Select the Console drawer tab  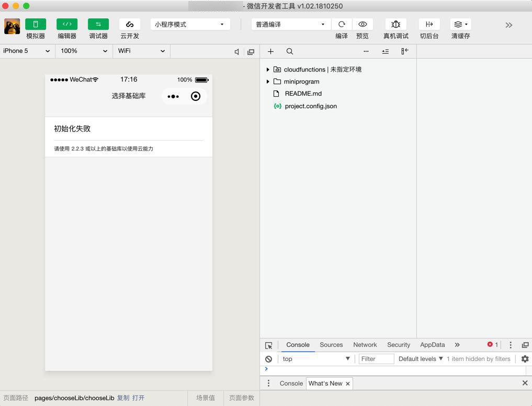pyautogui.click(x=291, y=384)
